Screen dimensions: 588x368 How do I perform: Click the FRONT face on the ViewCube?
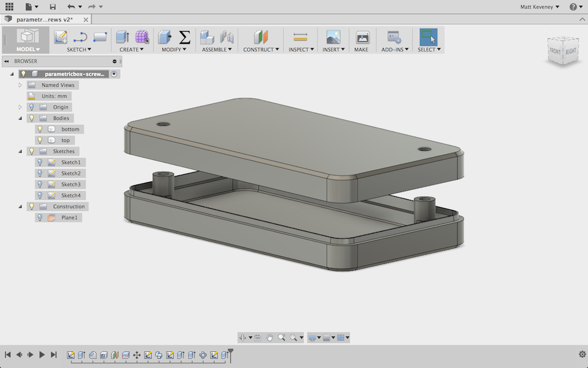554,52
